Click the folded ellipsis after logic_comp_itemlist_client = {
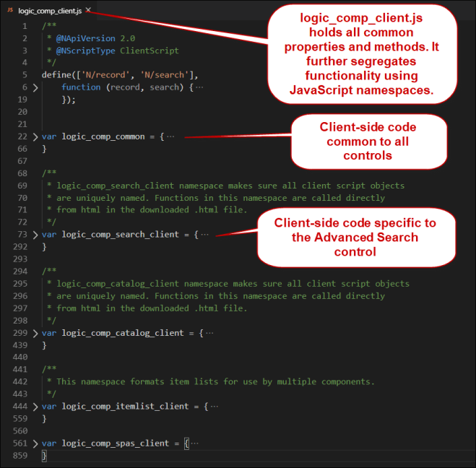Screen dimensions: 476x468 coord(215,407)
